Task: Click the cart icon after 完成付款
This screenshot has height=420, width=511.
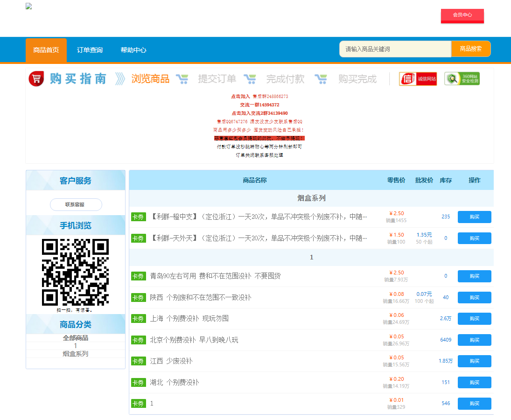Action: click(321, 79)
